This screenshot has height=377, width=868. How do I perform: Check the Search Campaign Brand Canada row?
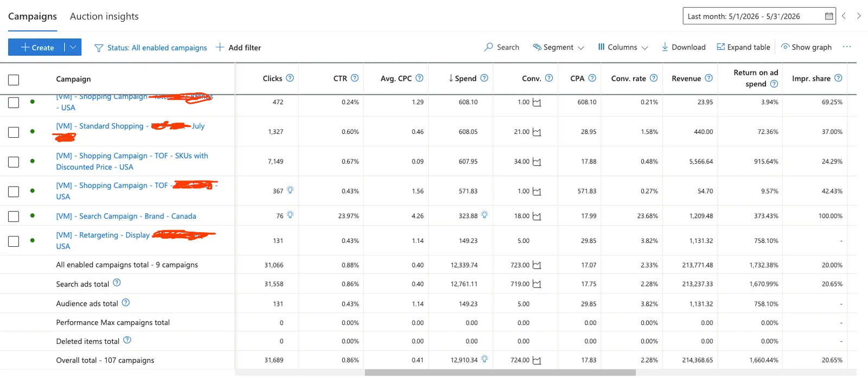pyautogui.click(x=14, y=216)
